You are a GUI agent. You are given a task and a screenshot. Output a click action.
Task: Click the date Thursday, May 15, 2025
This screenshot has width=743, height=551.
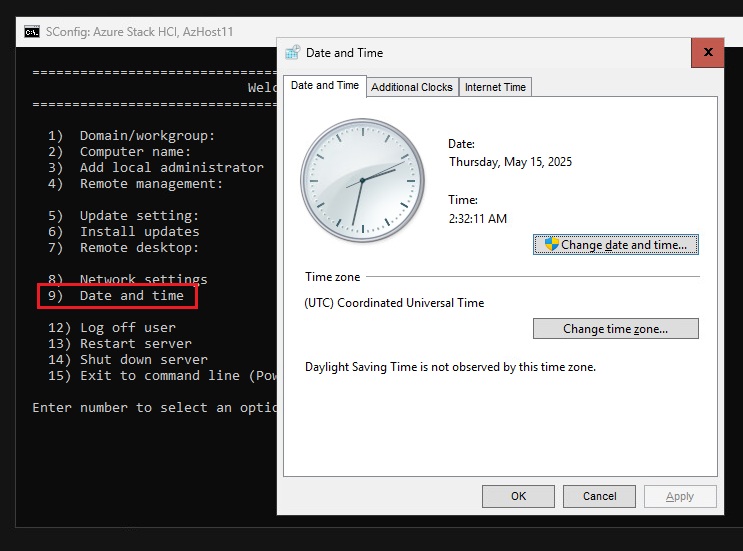click(510, 162)
